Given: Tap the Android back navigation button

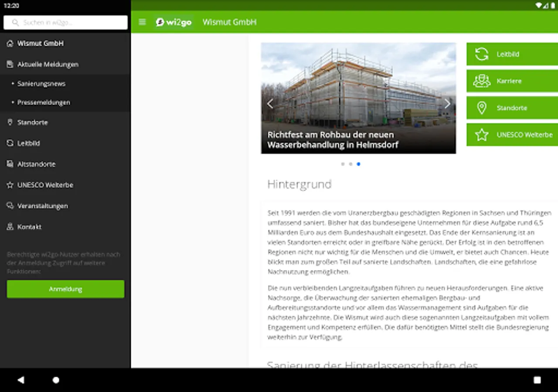Looking at the screenshot, I should tap(20, 380).
